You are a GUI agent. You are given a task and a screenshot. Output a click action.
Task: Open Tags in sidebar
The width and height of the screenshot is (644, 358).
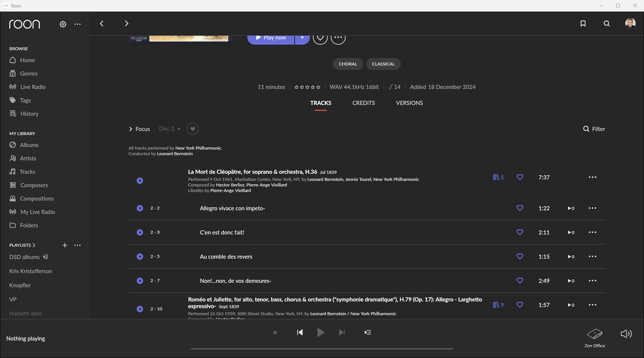20,100
